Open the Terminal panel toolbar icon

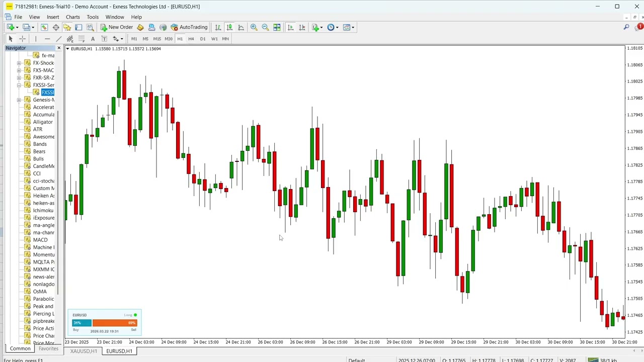[x=78, y=27]
